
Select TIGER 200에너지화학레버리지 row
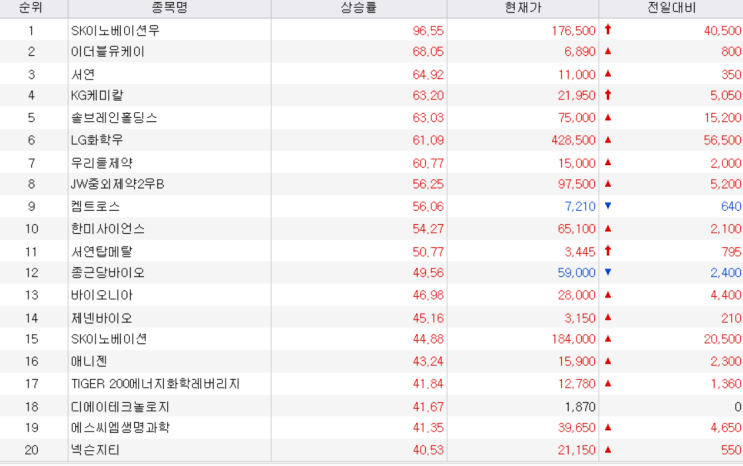pos(372,384)
